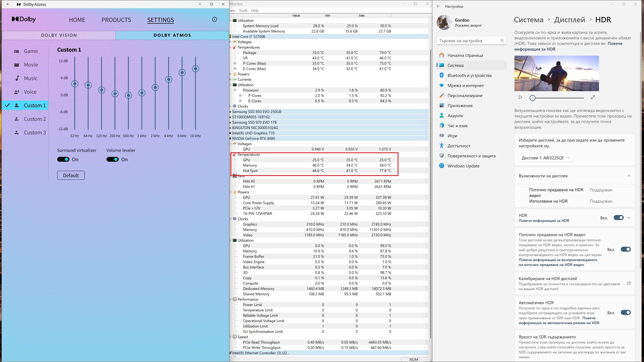
Task: Select the Game preset icon
Action: click(16, 51)
